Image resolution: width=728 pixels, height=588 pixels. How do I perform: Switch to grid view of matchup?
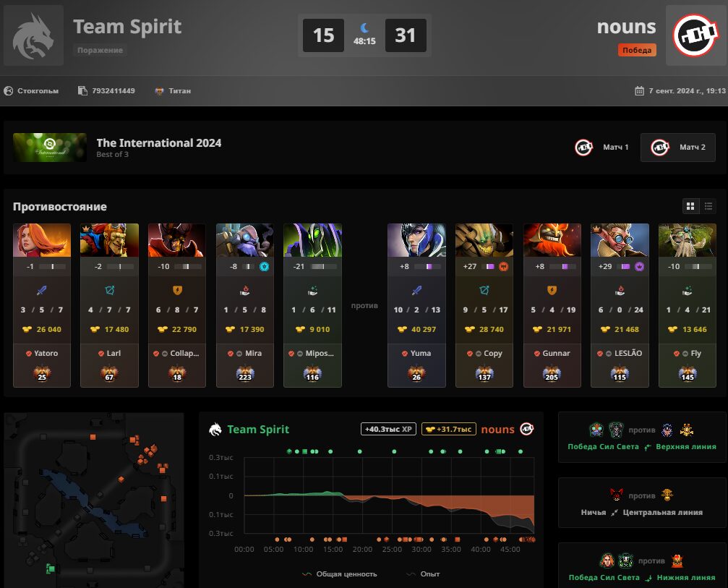690,206
